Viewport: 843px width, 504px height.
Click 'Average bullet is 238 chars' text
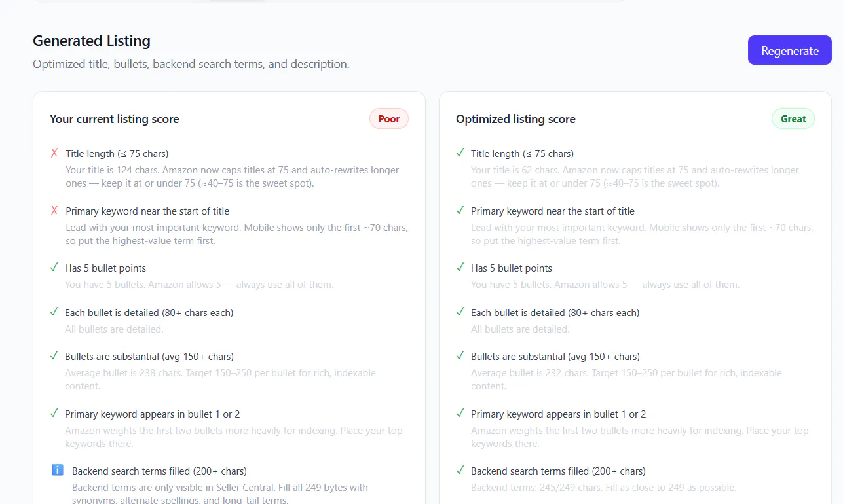point(221,380)
